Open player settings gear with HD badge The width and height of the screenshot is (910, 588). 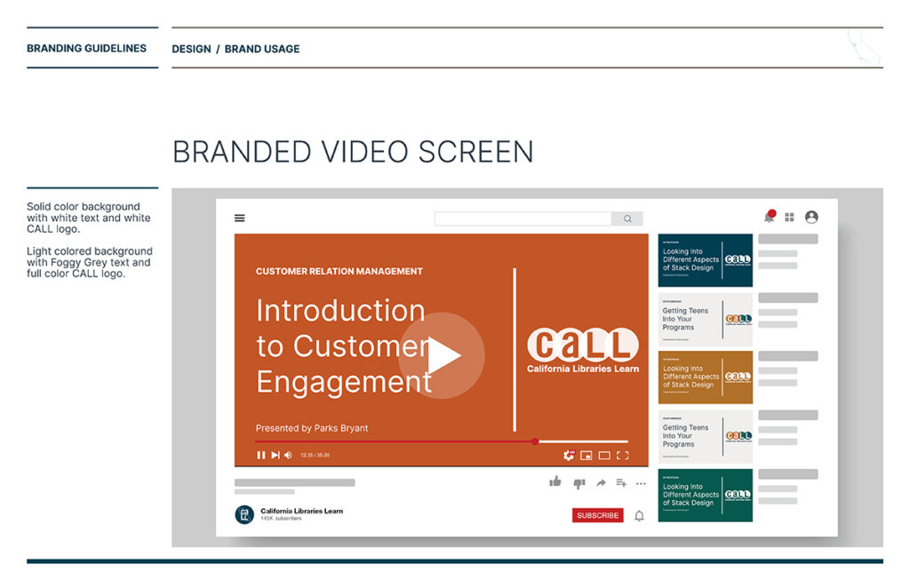click(x=569, y=455)
